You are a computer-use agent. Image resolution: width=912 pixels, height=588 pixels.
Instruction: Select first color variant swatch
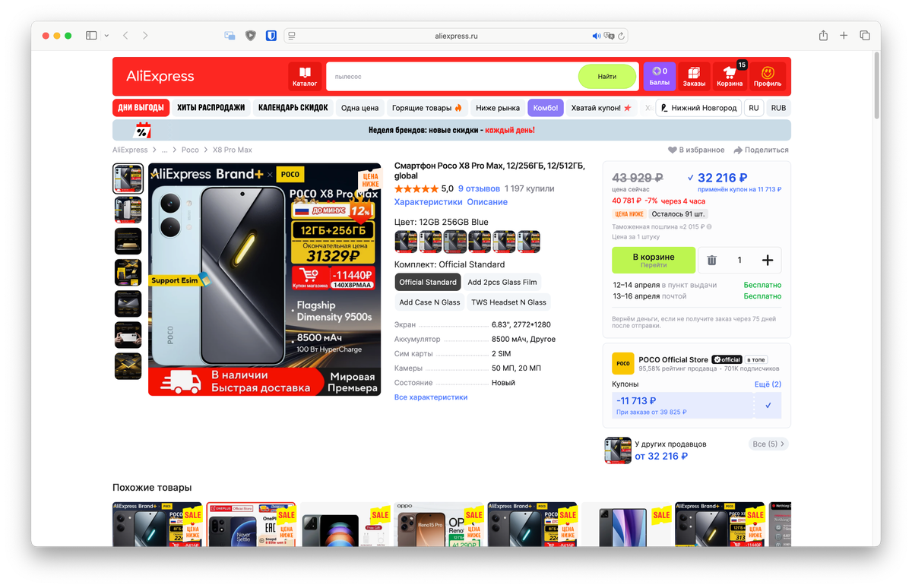coord(406,242)
